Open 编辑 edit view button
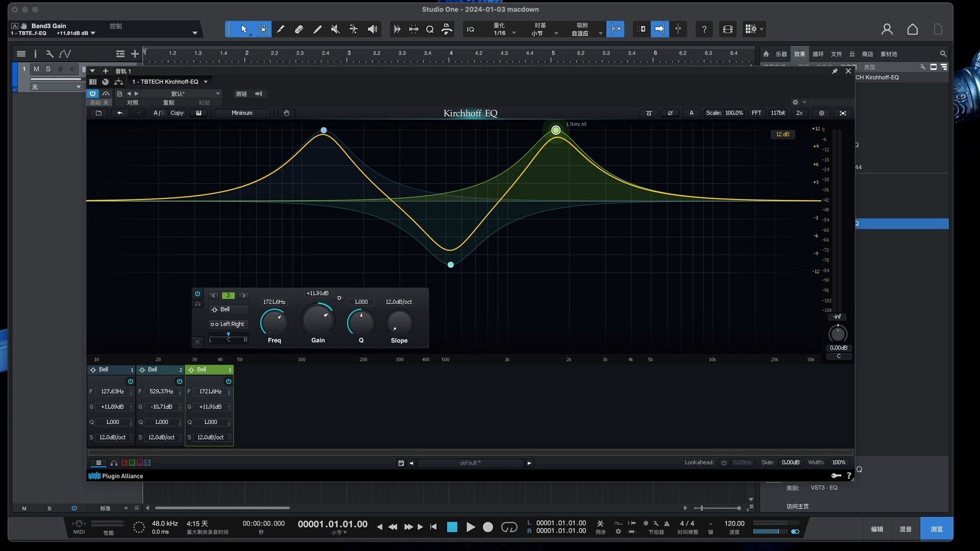 (x=877, y=529)
